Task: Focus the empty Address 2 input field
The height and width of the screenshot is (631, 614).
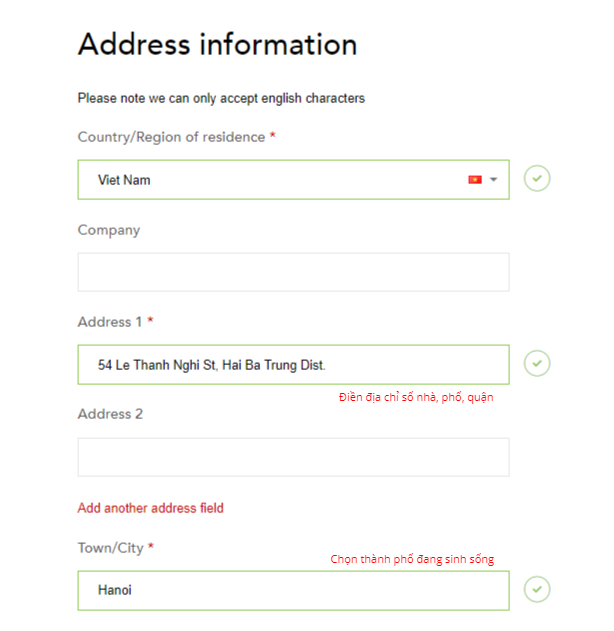Action: click(x=293, y=457)
